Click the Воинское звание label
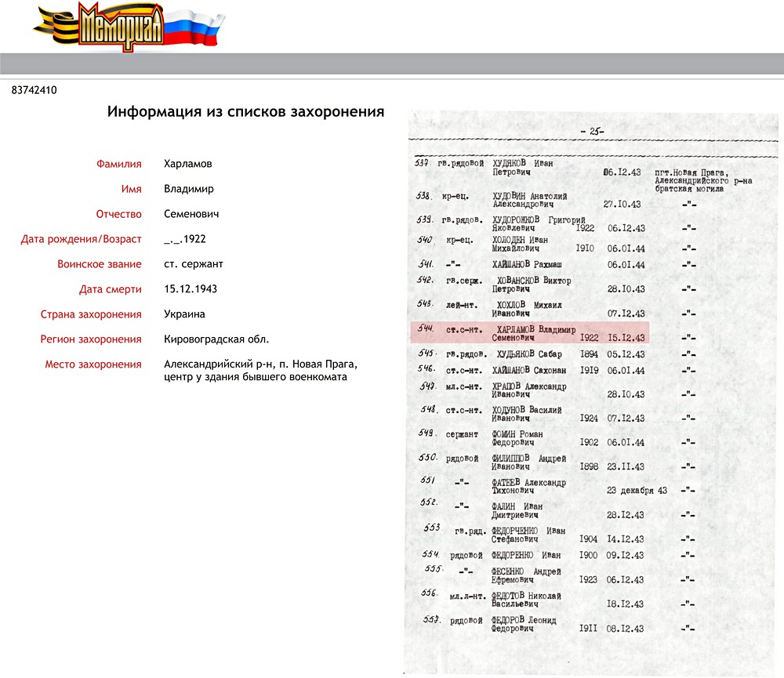This screenshot has width=784, height=678. pos(100,264)
